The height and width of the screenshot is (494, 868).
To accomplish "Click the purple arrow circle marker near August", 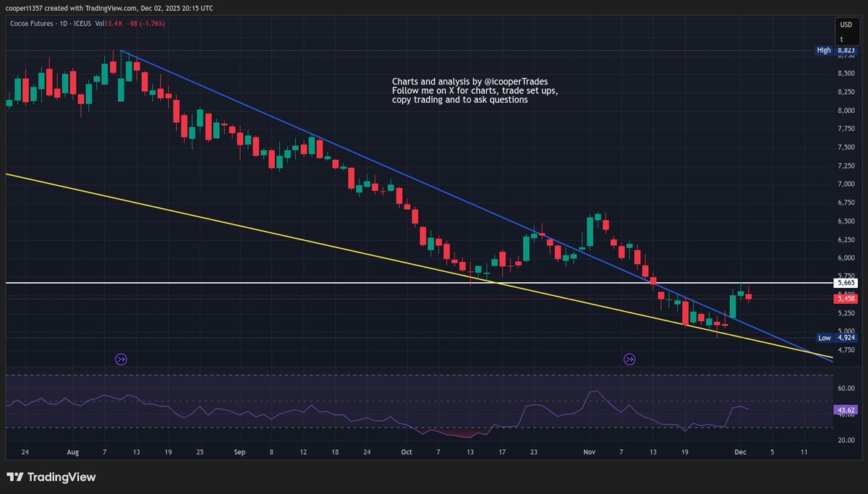I will (121, 359).
